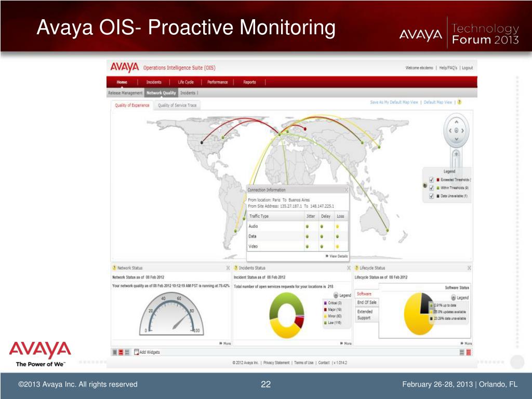
Task: Open the Performance menu
Action: (218, 82)
